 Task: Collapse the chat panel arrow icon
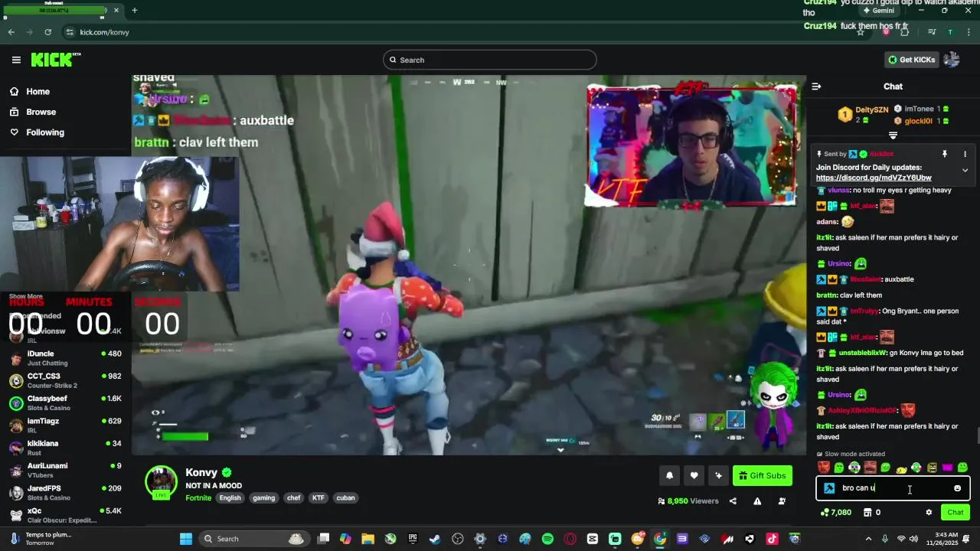[816, 86]
